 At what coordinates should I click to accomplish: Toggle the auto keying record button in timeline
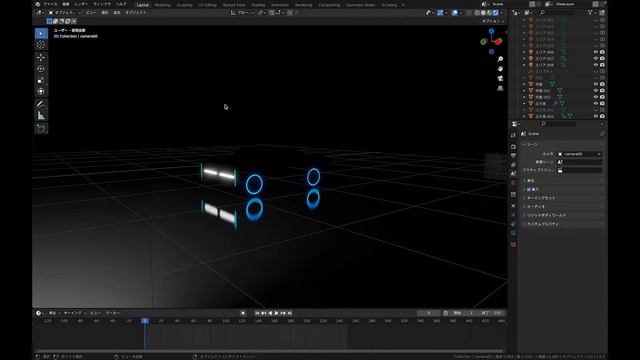point(243,313)
